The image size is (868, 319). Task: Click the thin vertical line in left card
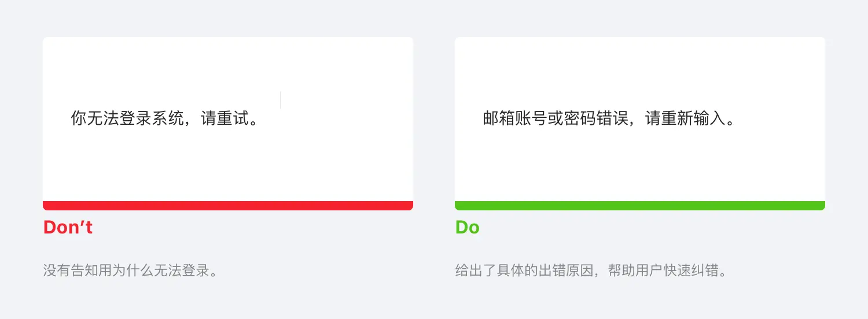[x=281, y=100]
